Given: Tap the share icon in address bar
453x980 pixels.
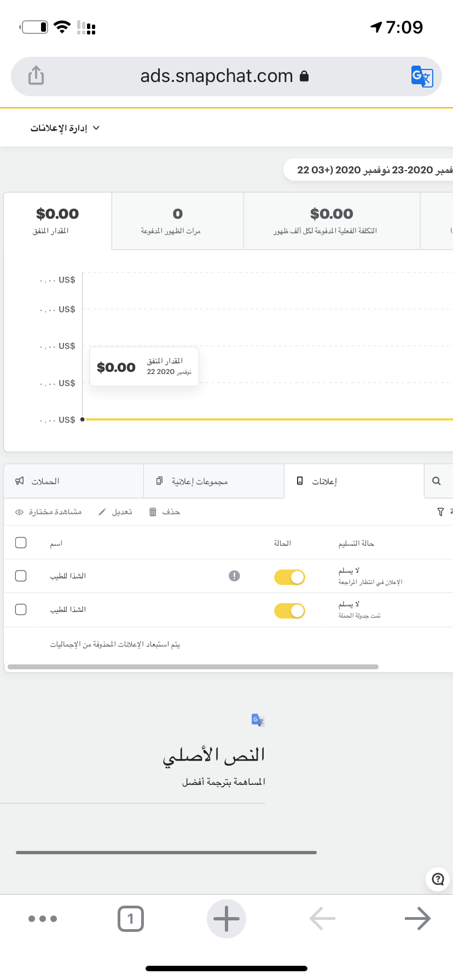Looking at the screenshot, I should 36,75.
